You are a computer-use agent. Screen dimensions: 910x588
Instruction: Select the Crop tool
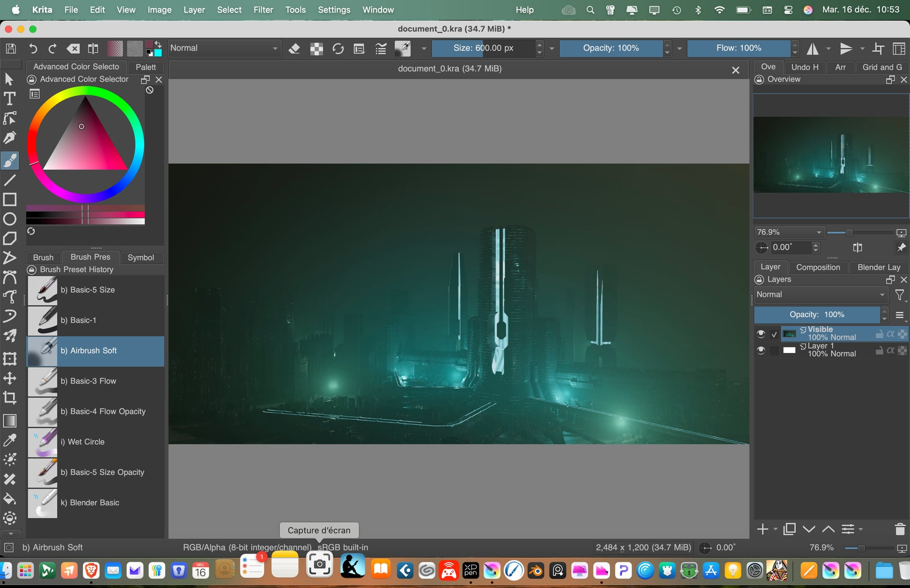(9, 398)
